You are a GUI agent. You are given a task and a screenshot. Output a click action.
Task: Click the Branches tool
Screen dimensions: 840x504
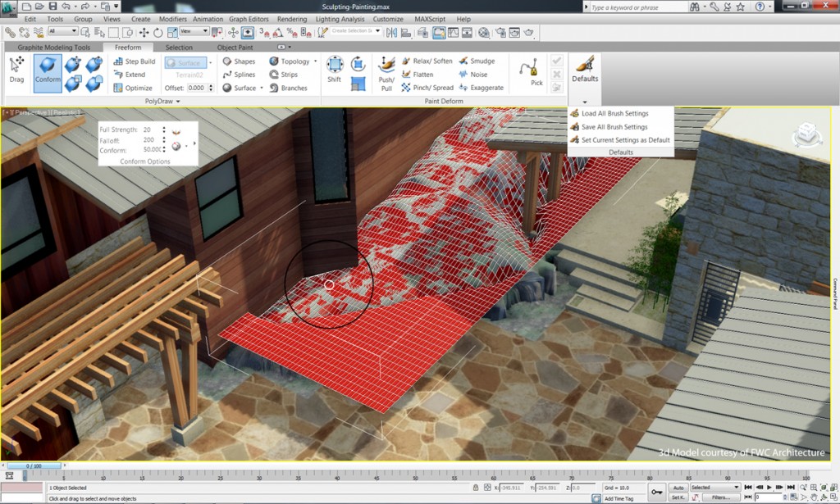[288, 88]
